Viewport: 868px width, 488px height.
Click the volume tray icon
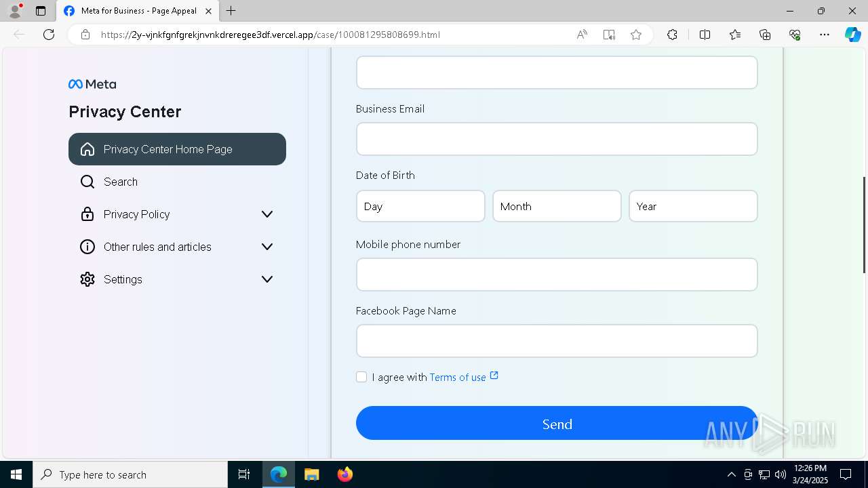click(781, 474)
